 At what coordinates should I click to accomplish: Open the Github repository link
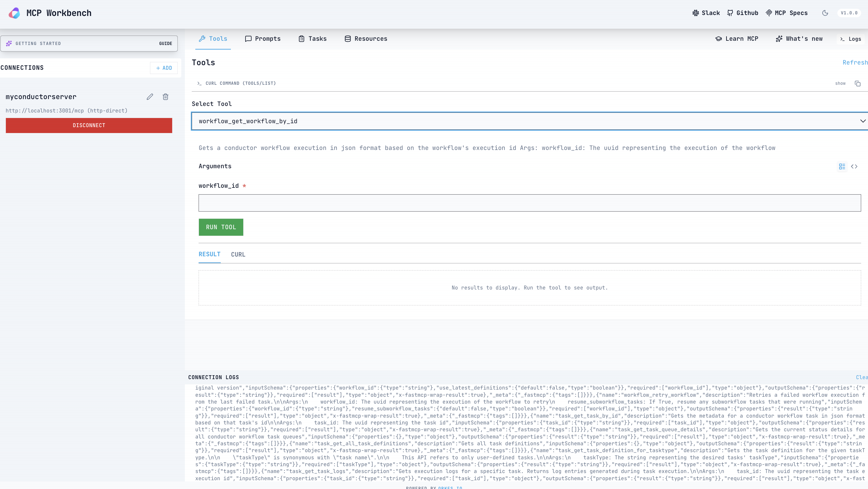pyautogui.click(x=743, y=13)
